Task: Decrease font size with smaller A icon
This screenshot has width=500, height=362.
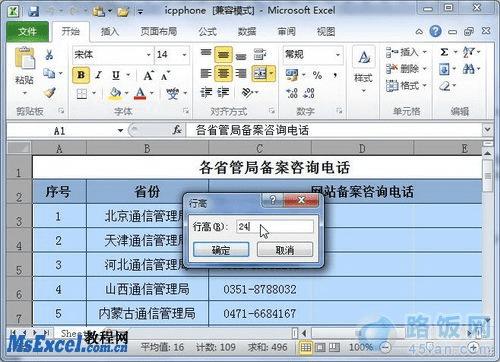Action: (x=165, y=76)
